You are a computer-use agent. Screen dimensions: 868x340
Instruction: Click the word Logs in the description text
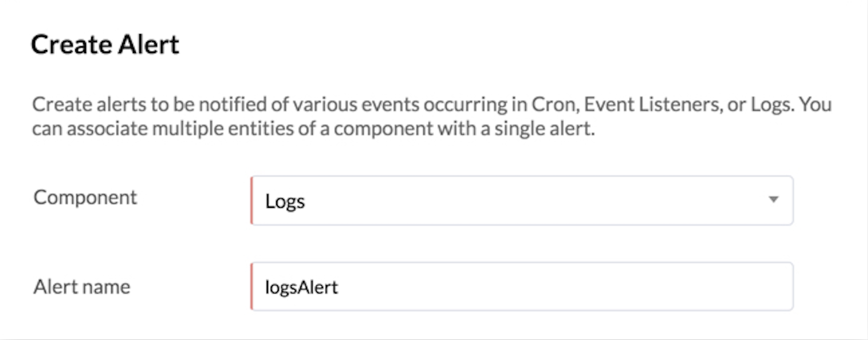[770, 104]
